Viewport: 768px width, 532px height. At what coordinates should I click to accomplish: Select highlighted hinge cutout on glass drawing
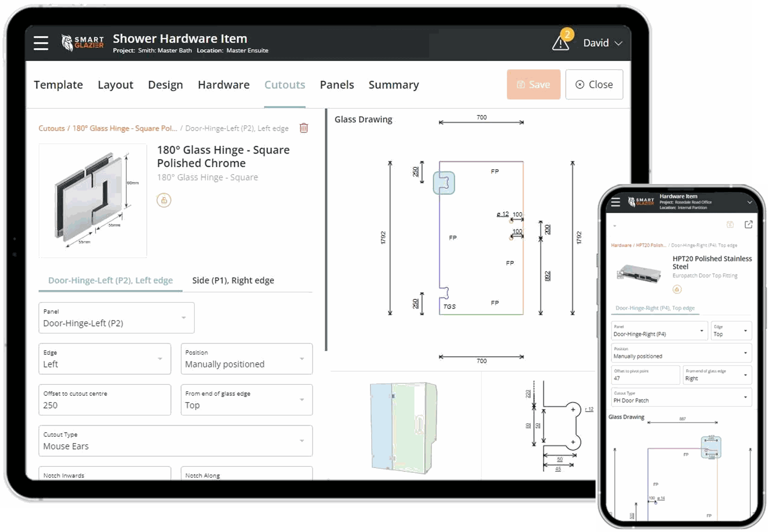click(444, 183)
